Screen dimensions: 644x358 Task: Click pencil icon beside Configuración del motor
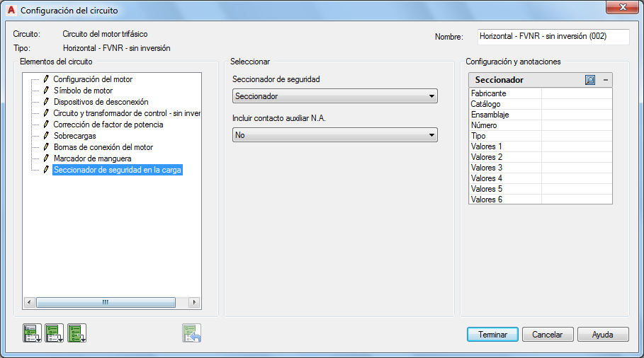tap(46, 79)
